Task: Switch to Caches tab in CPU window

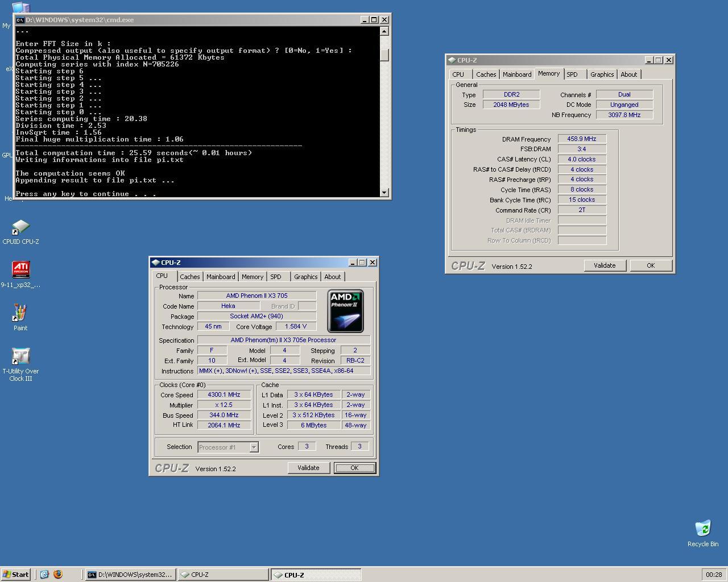Action: (x=190, y=277)
